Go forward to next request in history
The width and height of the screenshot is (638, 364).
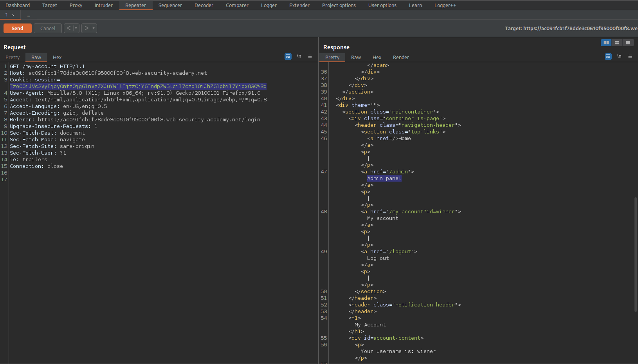(87, 28)
